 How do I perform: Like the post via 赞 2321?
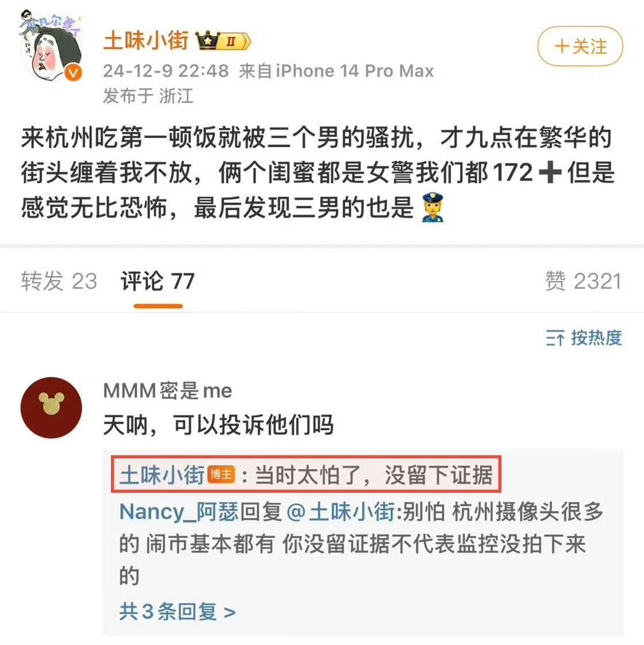click(x=583, y=281)
